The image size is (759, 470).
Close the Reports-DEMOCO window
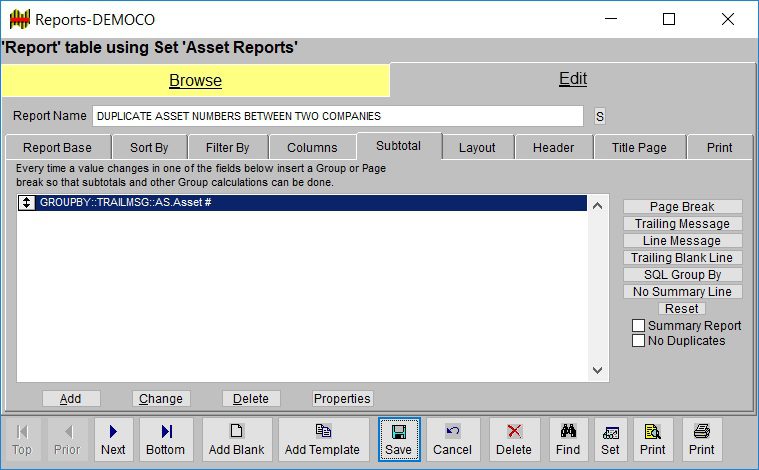(x=728, y=19)
